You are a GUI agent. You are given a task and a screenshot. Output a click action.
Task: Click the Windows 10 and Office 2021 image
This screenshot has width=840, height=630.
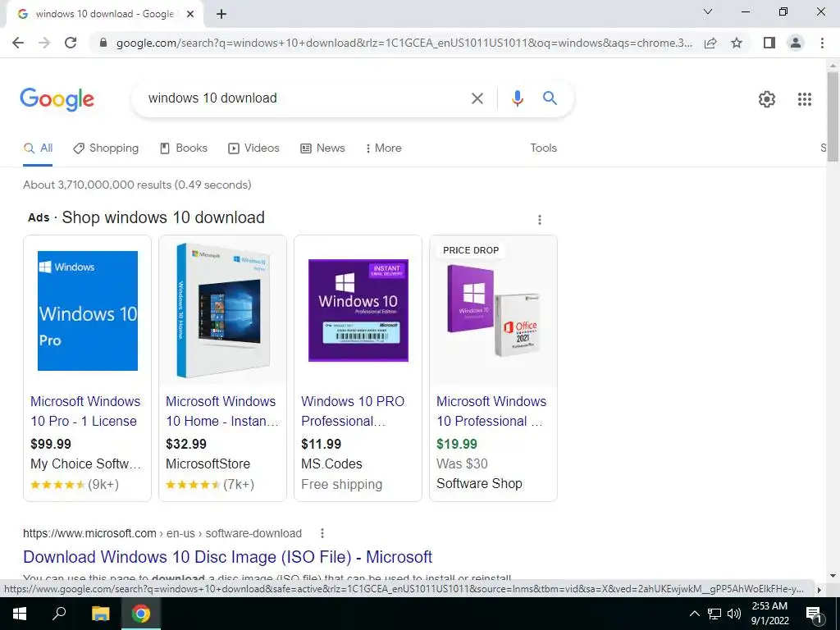(493, 311)
